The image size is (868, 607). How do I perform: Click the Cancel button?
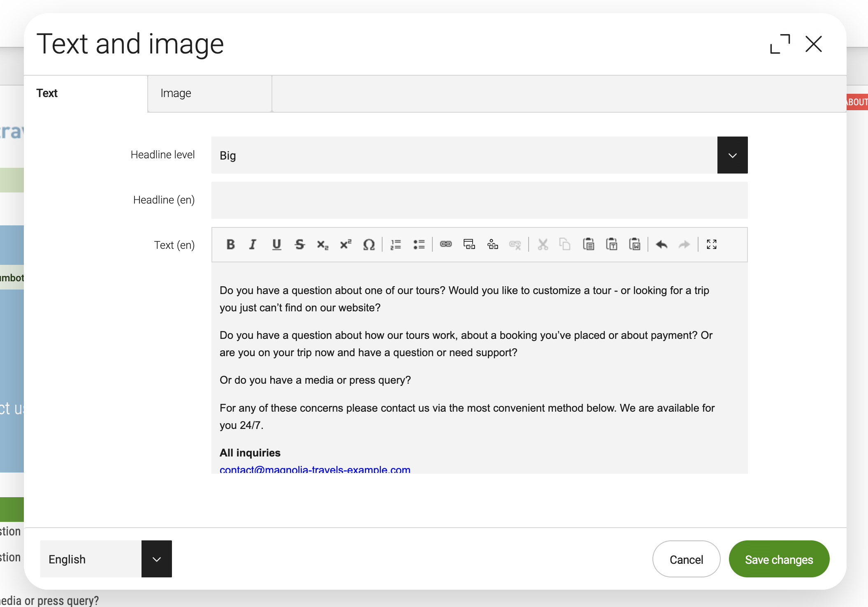pos(686,559)
